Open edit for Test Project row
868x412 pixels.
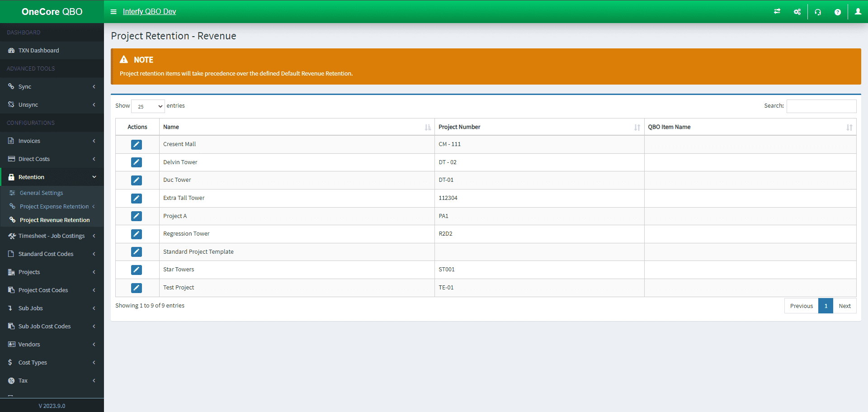click(x=137, y=288)
